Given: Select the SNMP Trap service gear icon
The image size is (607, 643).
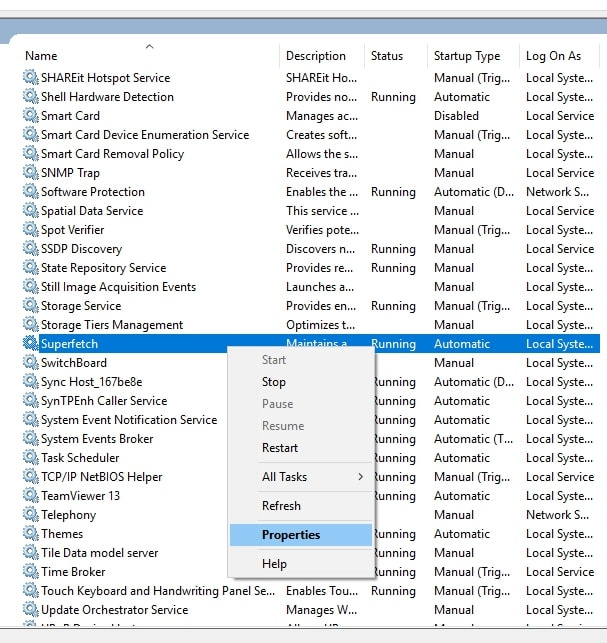Looking at the screenshot, I should tap(30, 173).
